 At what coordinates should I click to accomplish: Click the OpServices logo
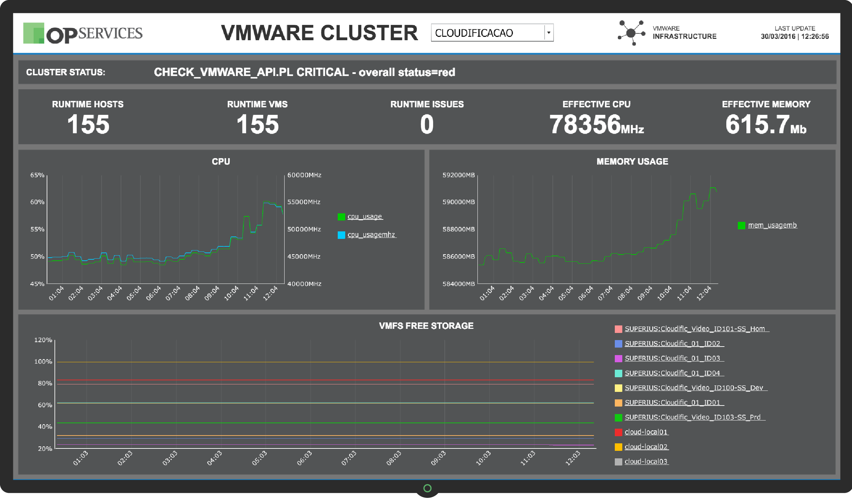pos(83,33)
